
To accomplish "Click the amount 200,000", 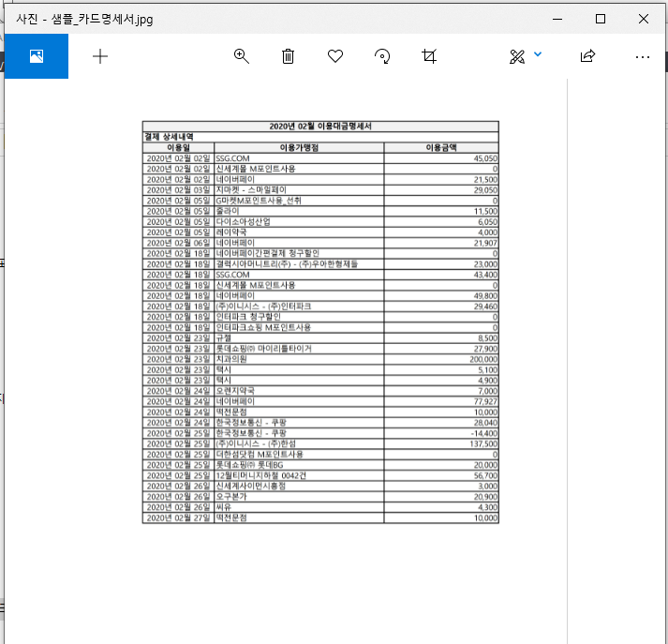I will click(483, 359).
